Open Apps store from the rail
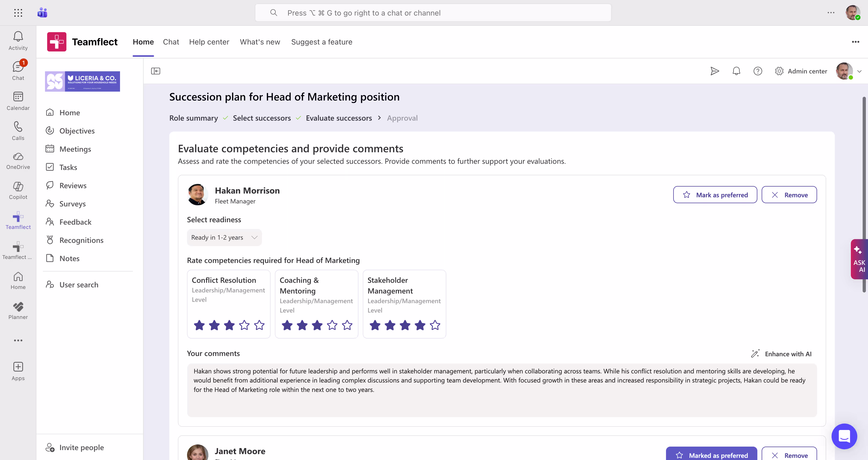The width and height of the screenshot is (868, 460). point(18,371)
